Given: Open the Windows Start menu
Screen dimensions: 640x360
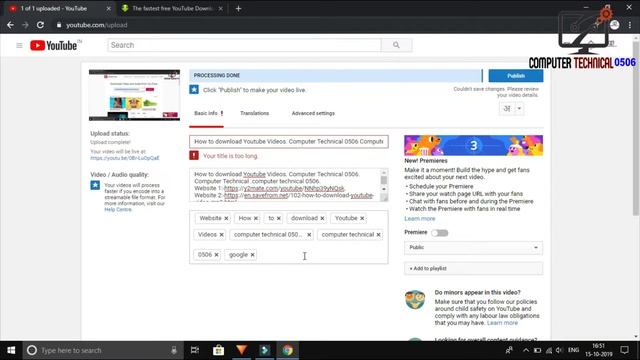Looking at the screenshot, I should [x=11, y=350].
